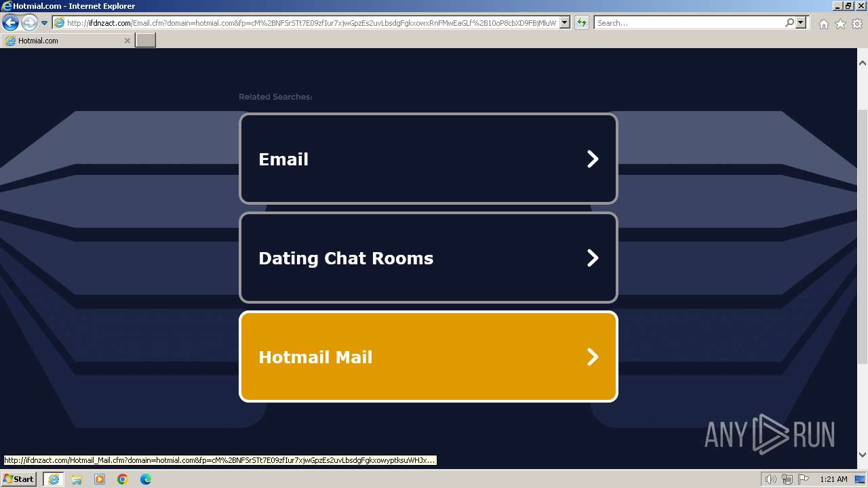Click the page scrollbar down arrow
Viewport: 868px width, 488px height.
pyautogui.click(x=863, y=455)
